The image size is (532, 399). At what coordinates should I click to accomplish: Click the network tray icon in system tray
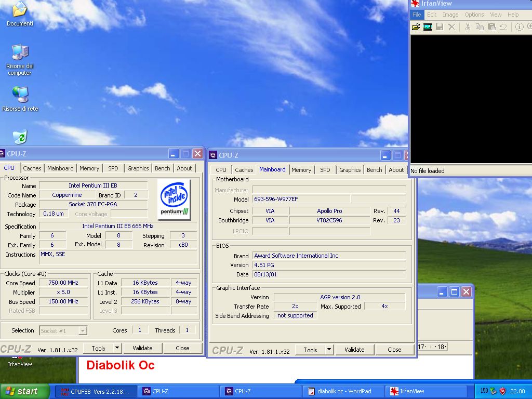tap(493, 391)
